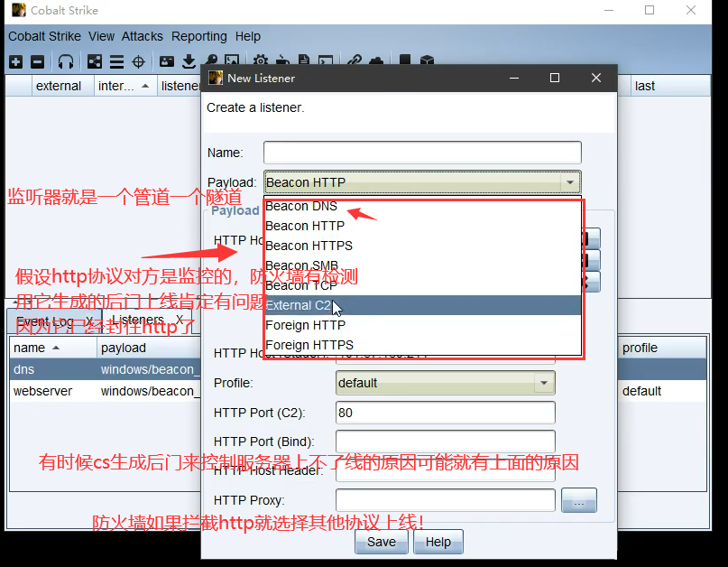Click the minus icon in the toolbar
This screenshot has height=567, width=728.
click(x=37, y=61)
